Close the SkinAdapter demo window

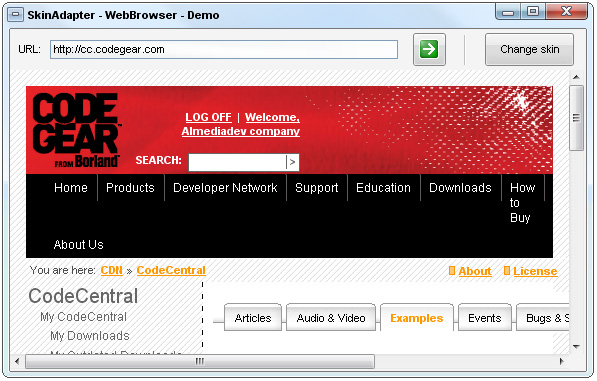coord(567,12)
